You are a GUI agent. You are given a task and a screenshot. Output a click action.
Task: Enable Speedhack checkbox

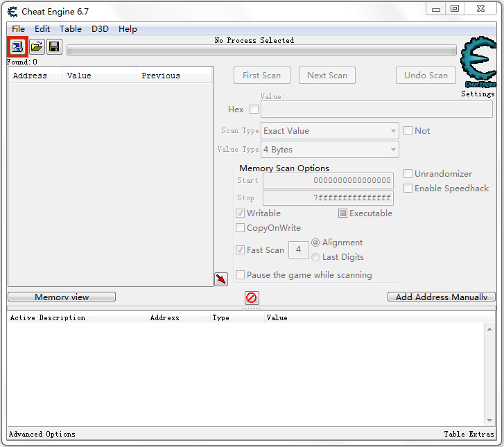click(408, 189)
